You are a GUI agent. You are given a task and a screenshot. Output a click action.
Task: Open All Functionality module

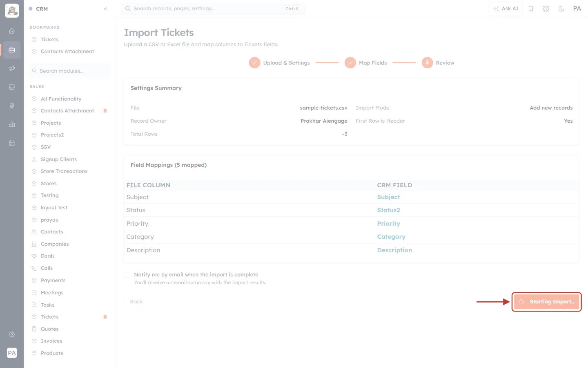coord(61,99)
